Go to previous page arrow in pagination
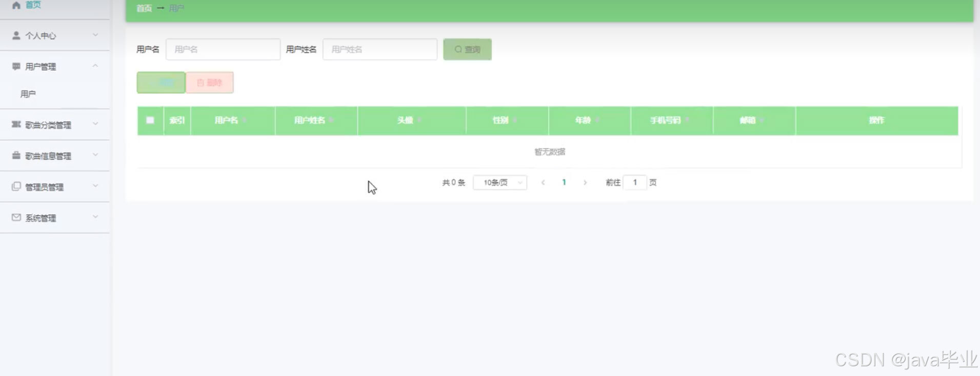 tap(543, 182)
